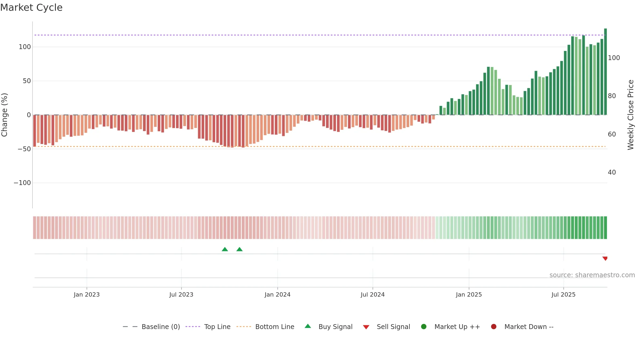Click the Jul 2023 axis label
Image resolution: width=644 pixels, height=362 pixels.
181,295
